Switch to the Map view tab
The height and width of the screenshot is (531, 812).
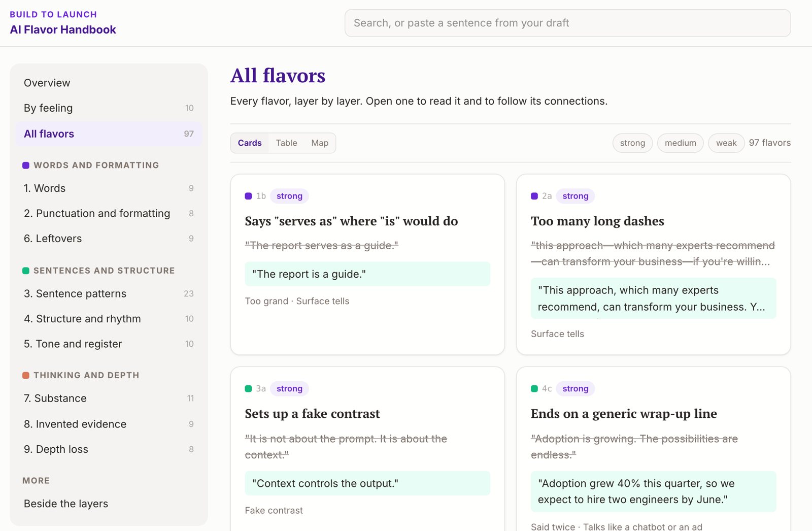(320, 143)
